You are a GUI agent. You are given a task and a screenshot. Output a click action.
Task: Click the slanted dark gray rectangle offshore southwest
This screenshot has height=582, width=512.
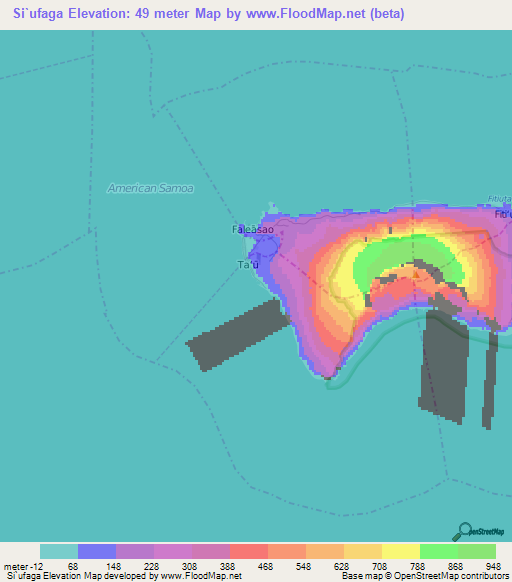click(239, 335)
